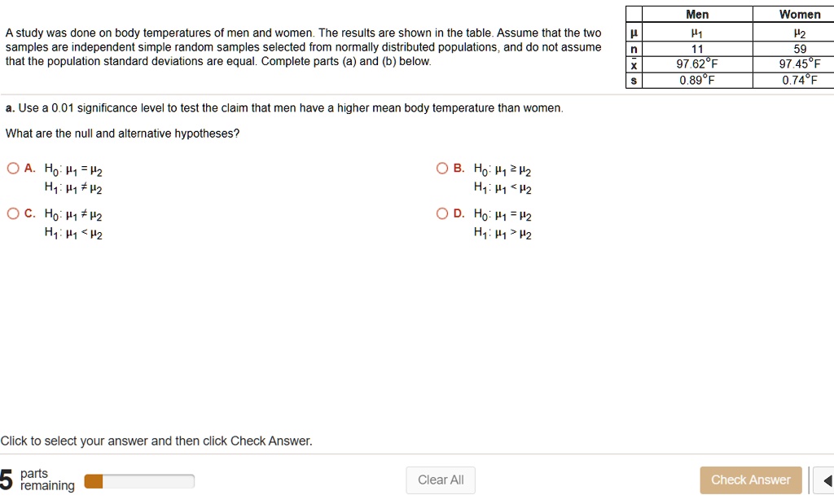Screen dimensions: 834x504
Task: Click the black left arrow icon
Action: [x=827, y=480]
